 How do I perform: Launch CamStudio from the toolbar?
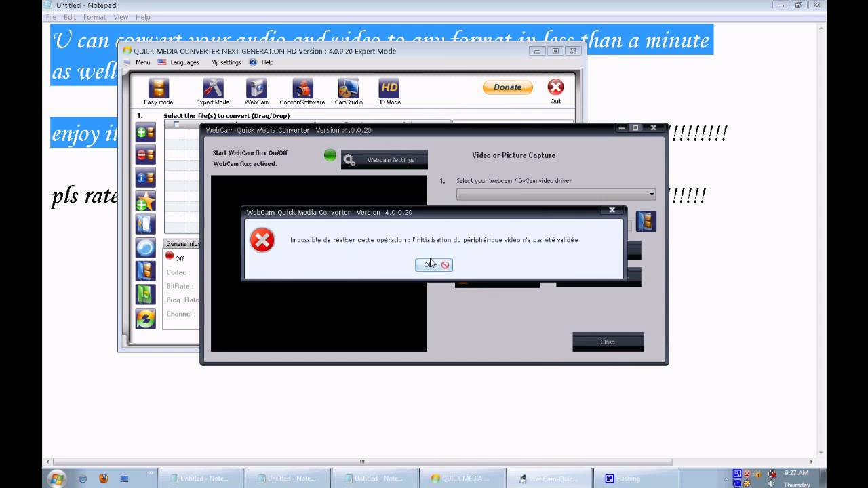(349, 88)
